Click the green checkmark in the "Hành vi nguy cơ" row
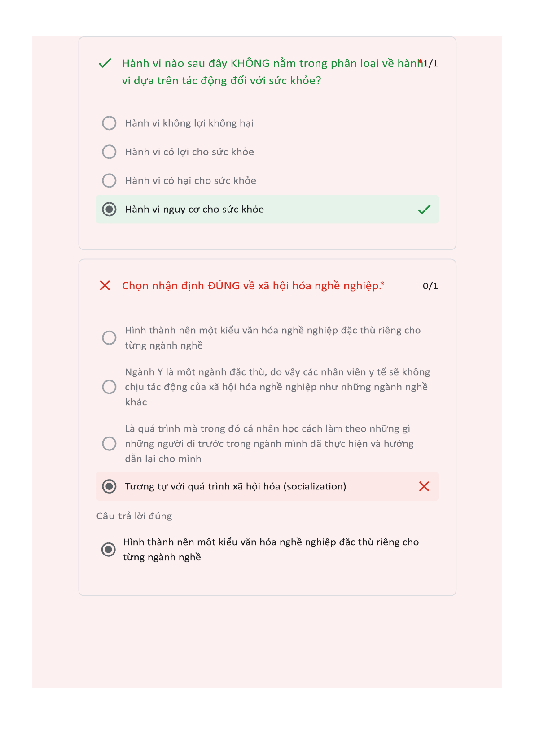 424,210
